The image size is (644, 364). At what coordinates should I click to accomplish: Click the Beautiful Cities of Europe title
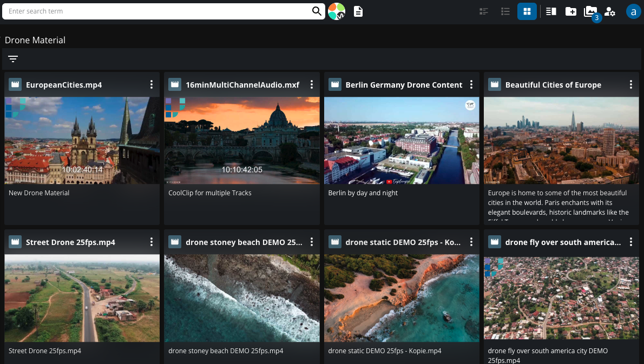coord(553,85)
